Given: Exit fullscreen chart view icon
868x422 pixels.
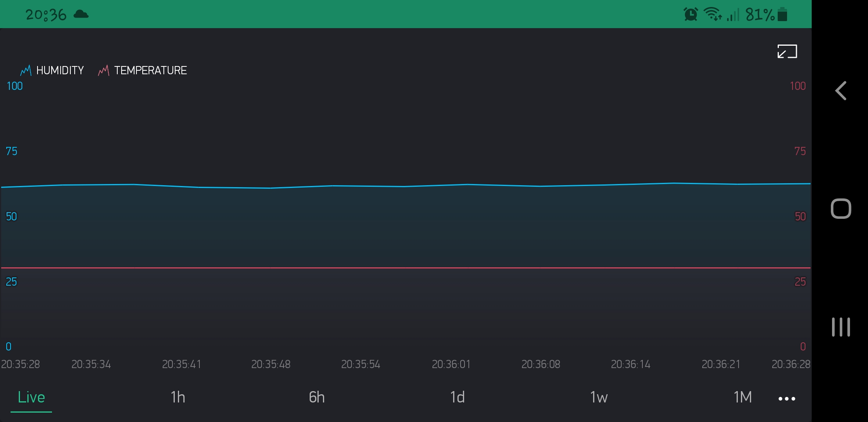Looking at the screenshot, I should (787, 52).
